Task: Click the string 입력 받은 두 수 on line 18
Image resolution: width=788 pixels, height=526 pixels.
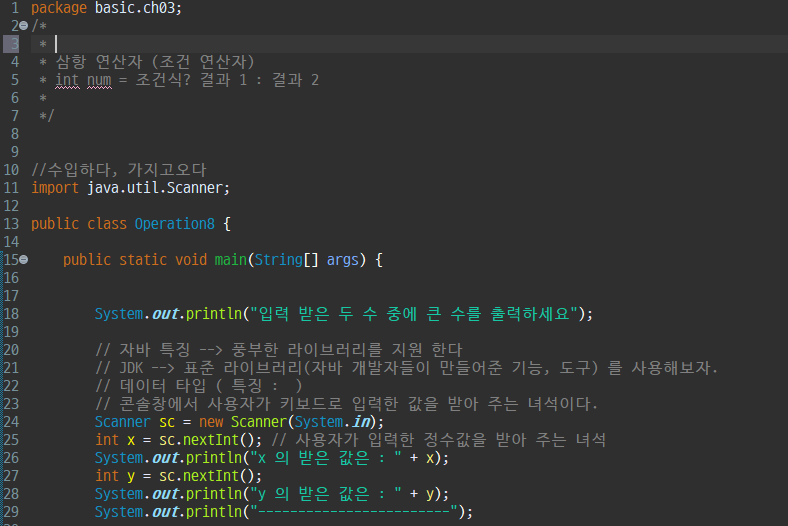Action: coord(318,314)
